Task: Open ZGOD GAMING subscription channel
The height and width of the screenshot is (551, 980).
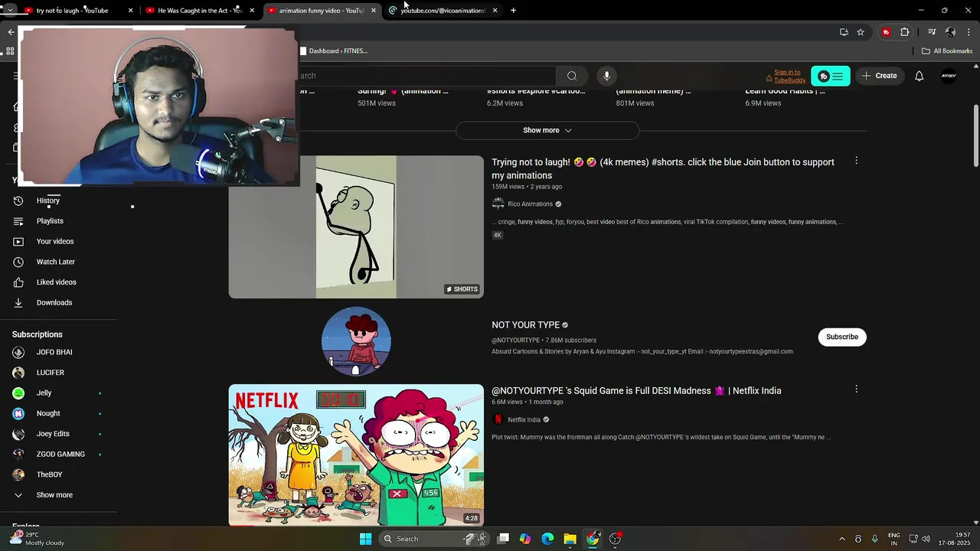Action: coord(59,454)
